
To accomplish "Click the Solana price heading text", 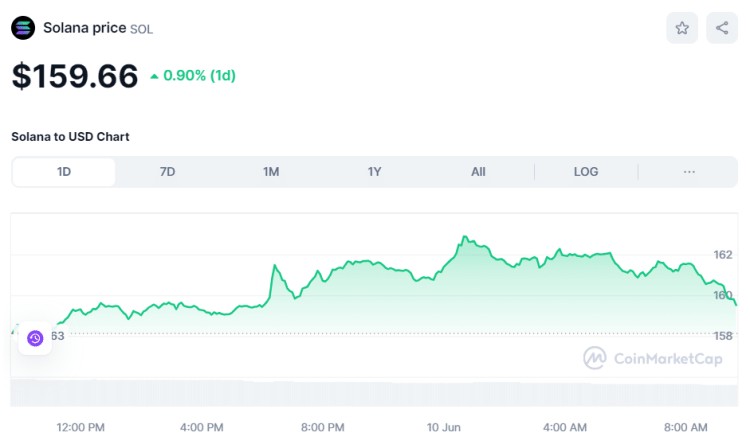I will 85,28.
